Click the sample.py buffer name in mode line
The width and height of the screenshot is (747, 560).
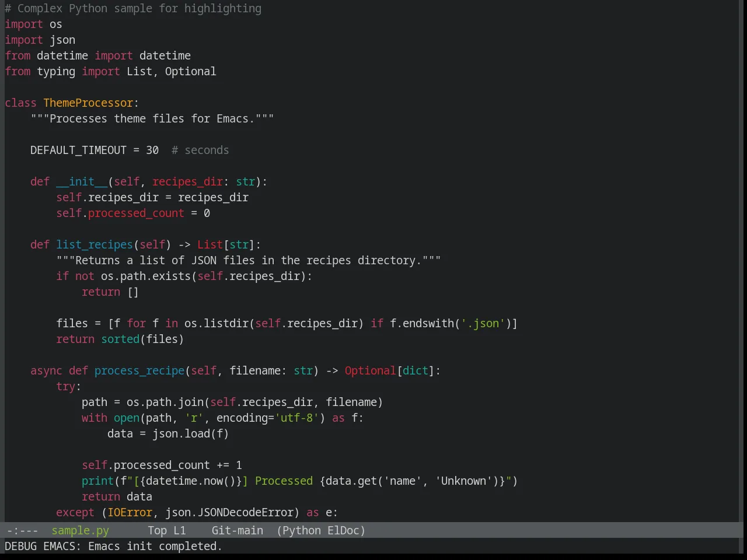[x=80, y=530]
